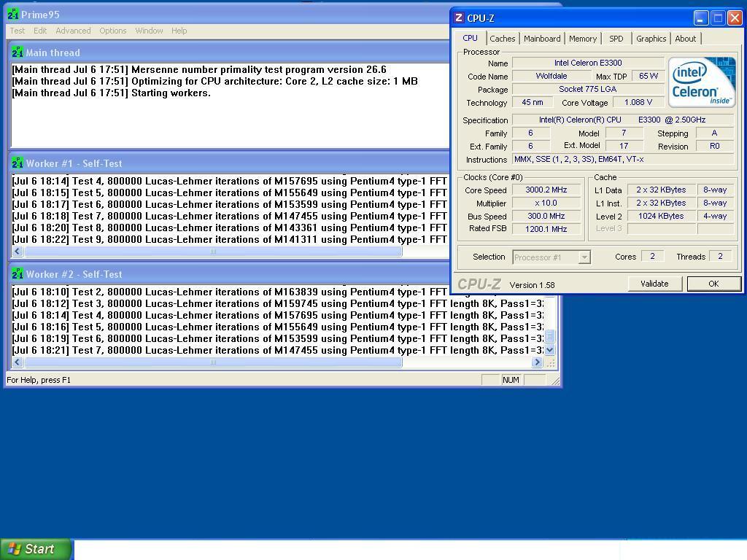Image resolution: width=747 pixels, height=560 pixels.
Task: Click the NUM indicator in status bar
Action: point(511,380)
